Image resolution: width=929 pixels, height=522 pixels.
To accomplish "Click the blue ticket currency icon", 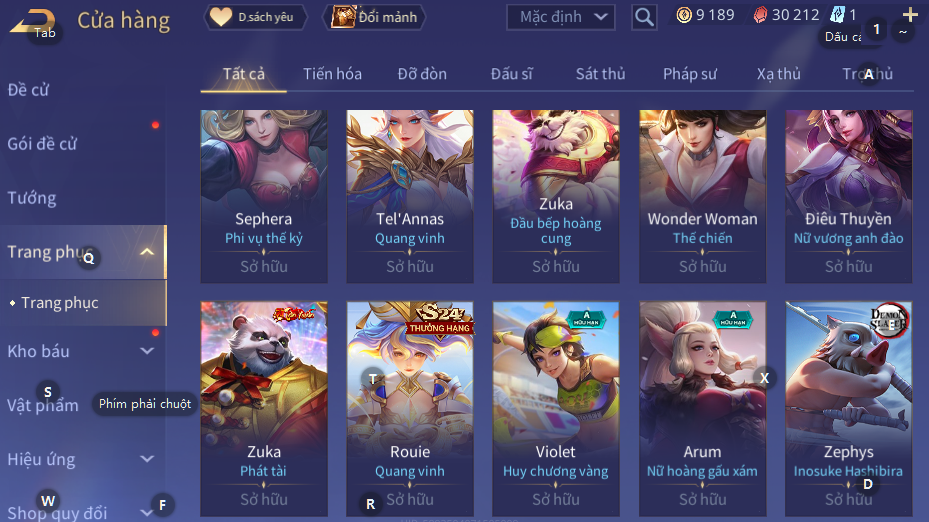I will (838, 15).
